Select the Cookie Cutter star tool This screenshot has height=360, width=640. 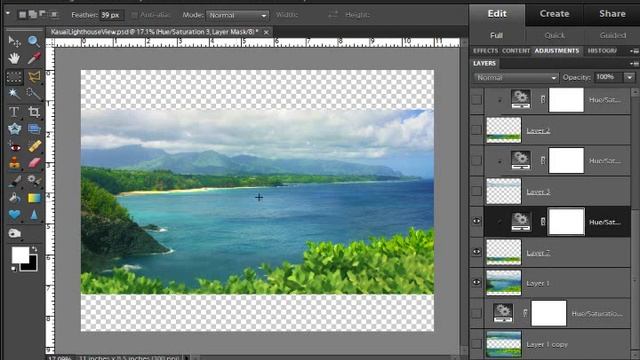pos(14,129)
